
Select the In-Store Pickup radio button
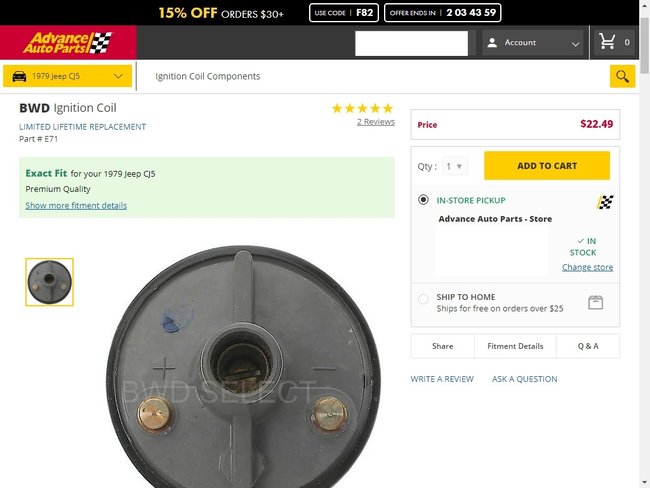click(x=424, y=200)
